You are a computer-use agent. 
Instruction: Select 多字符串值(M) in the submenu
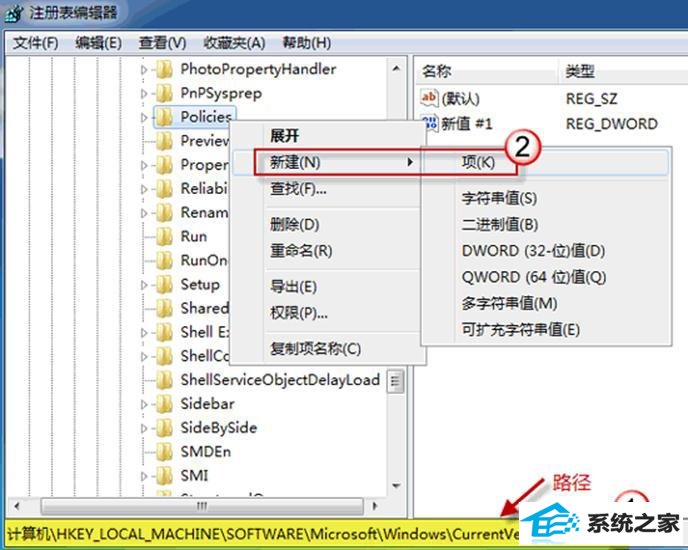509,303
